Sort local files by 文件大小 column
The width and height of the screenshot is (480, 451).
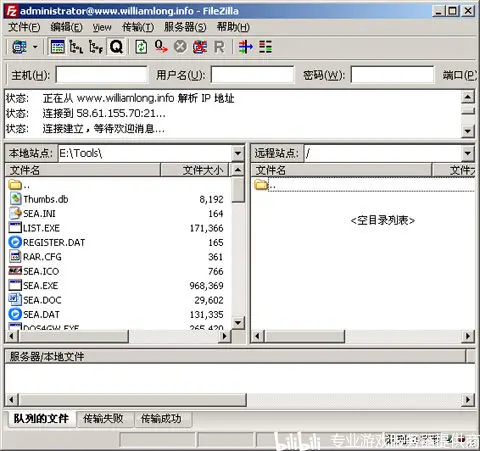[x=195, y=170]
